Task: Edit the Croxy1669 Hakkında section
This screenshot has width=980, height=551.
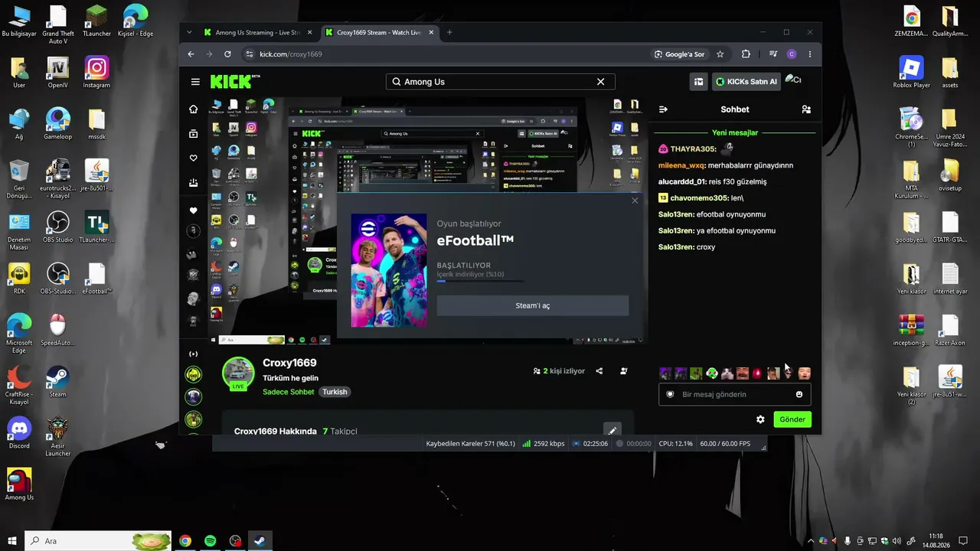Action: coord(612,430)
